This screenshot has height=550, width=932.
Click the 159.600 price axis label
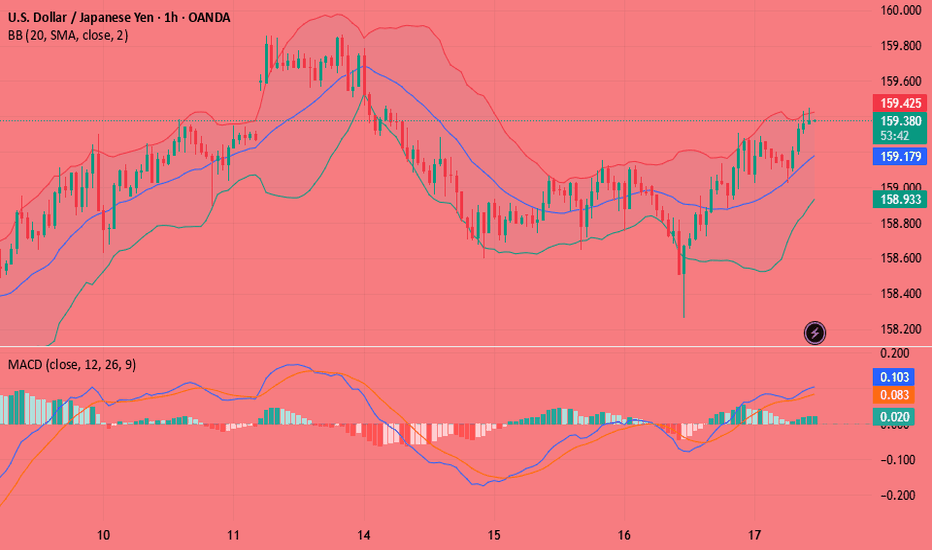(900, 81)
